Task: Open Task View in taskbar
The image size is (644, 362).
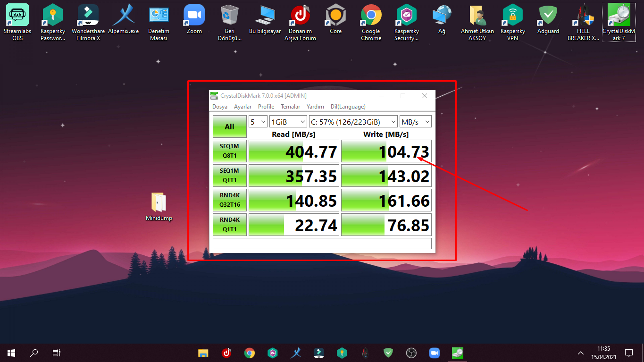Action: pyautogui.click(x=57, y=353)
